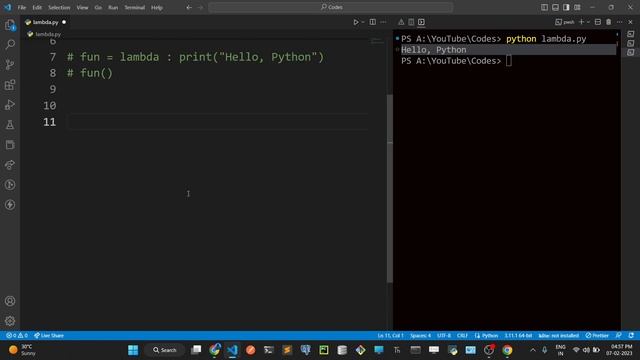Click the Codes command center search box
The image size is (640, 360).
pyautogui.click(x=331, y=7)
